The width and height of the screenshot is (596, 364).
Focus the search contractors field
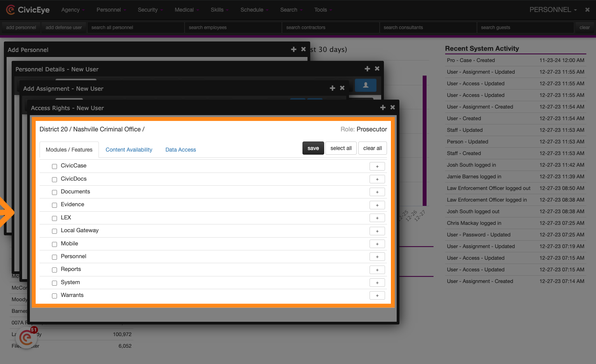coord(330,28)
